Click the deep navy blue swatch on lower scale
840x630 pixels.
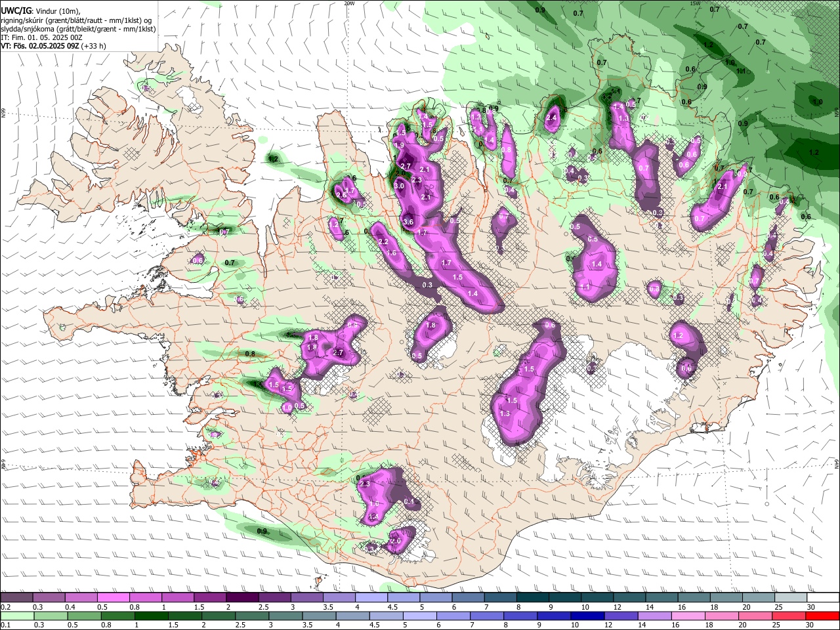pos(586,616)
